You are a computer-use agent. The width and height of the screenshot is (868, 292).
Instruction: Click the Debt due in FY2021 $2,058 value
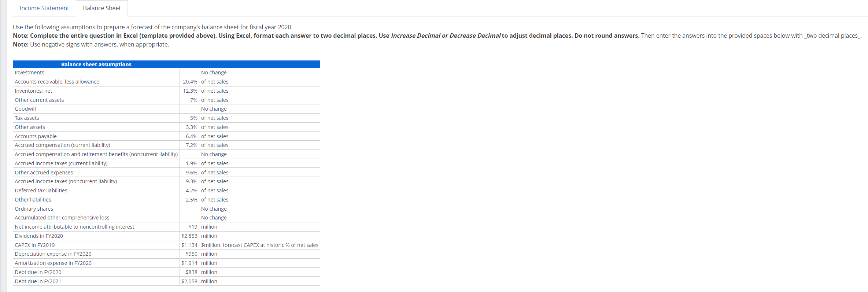(x=189, y=281)
